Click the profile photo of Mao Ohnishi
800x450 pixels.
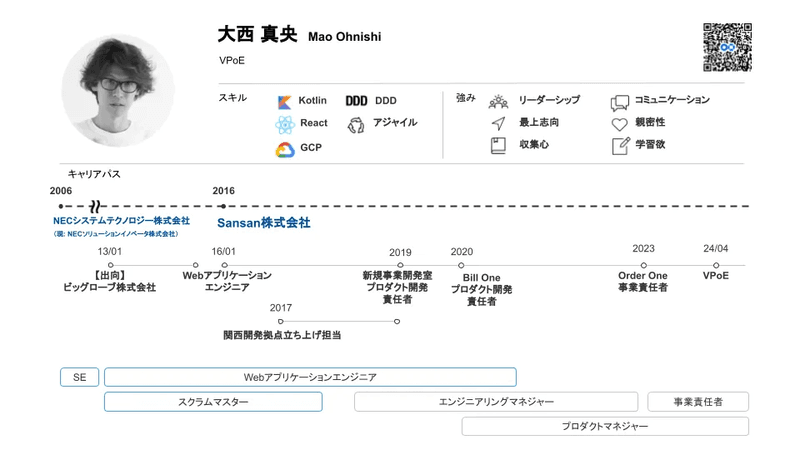click(x=118, y=90)
